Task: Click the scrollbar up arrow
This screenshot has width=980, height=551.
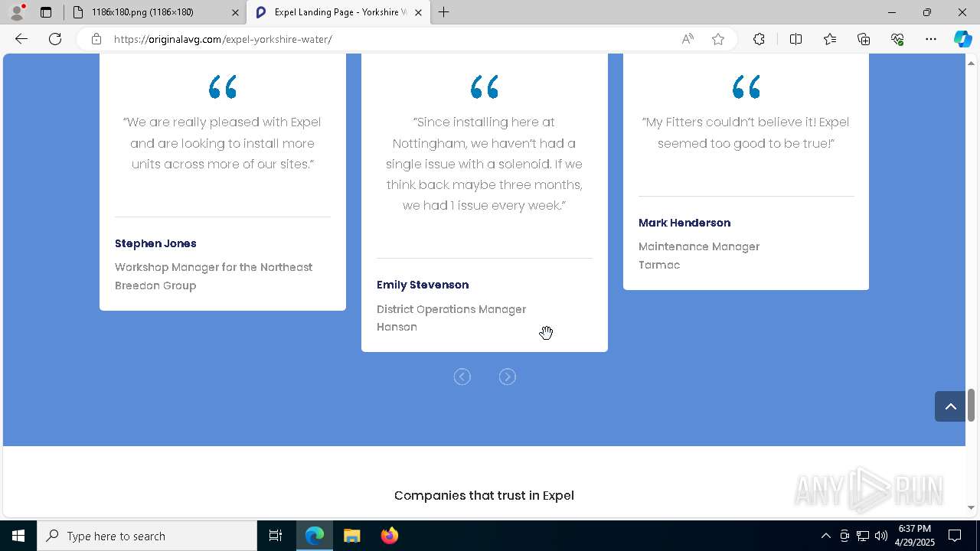Action: tap(971, 62)
